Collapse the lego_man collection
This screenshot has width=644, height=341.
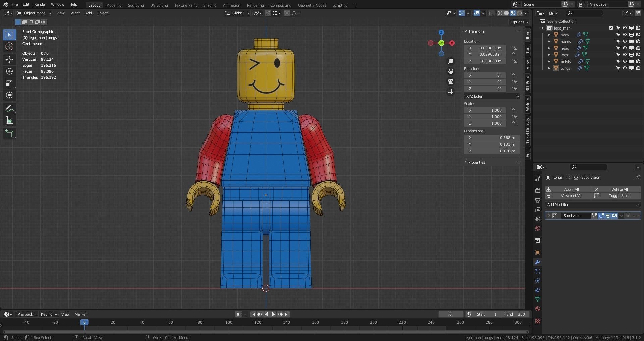[x=543, y=28]
